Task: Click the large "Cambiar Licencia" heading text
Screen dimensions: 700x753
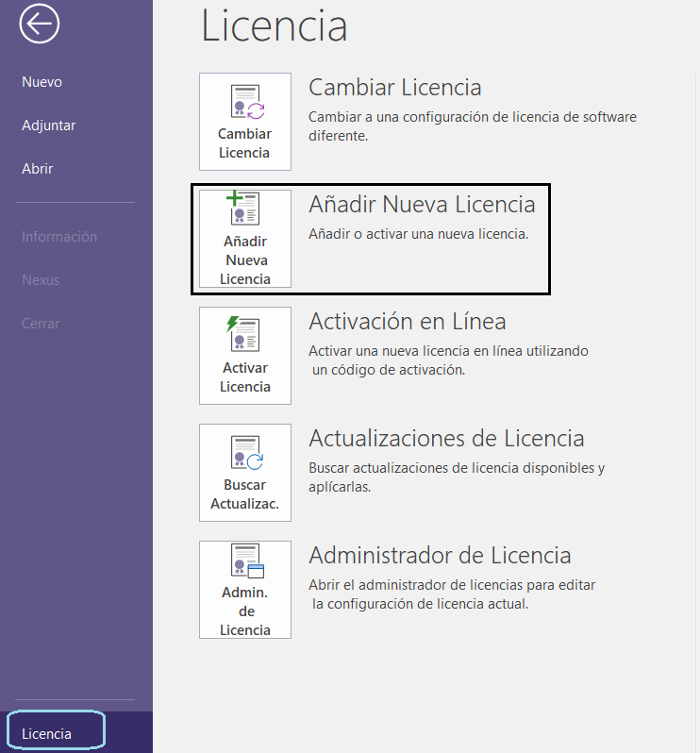Action: coord(395,88)
